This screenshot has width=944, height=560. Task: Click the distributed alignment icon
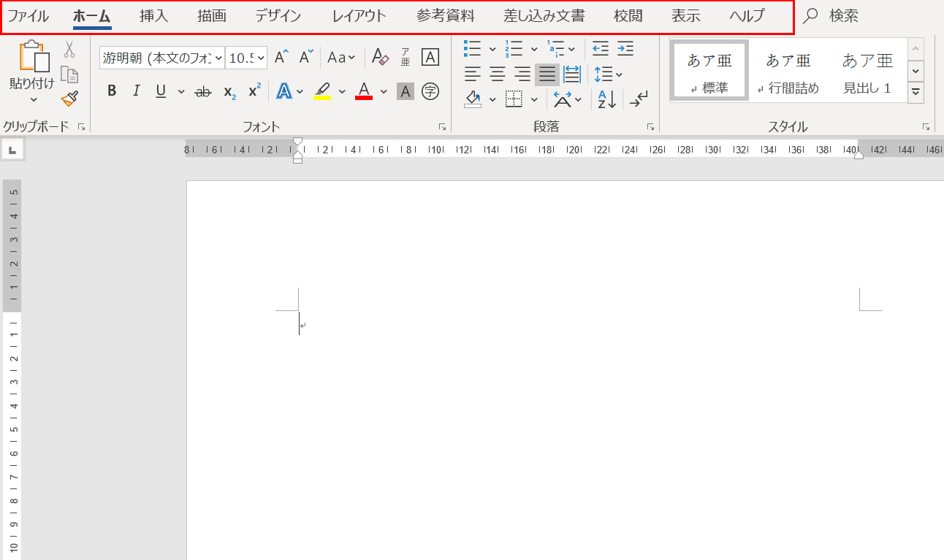[x=572, y=74]
